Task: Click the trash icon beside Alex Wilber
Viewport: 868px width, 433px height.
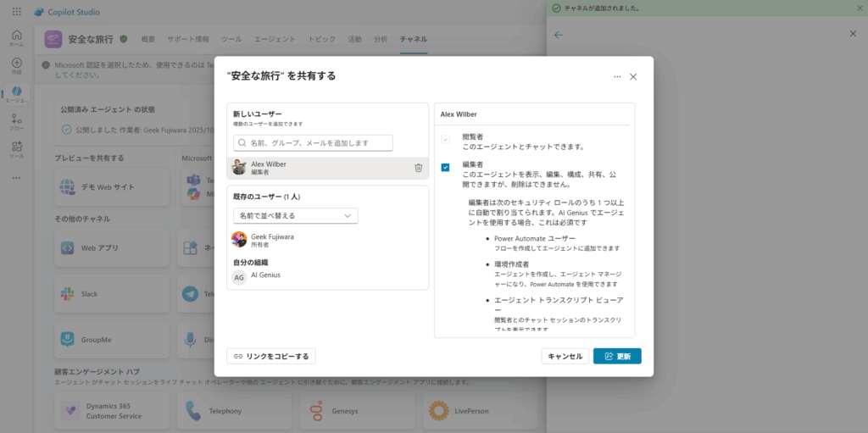Action: tap(418, 168)
